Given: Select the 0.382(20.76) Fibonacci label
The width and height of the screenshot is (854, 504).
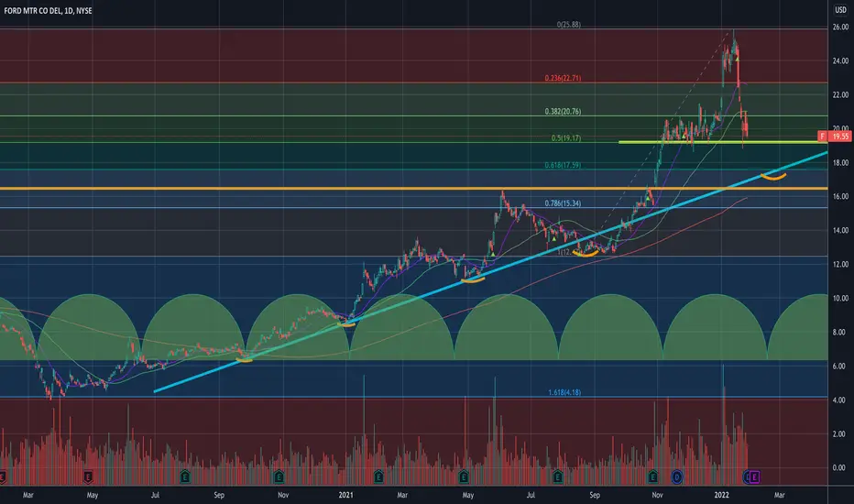Looking at the screenshot, I should click(563, 111).
